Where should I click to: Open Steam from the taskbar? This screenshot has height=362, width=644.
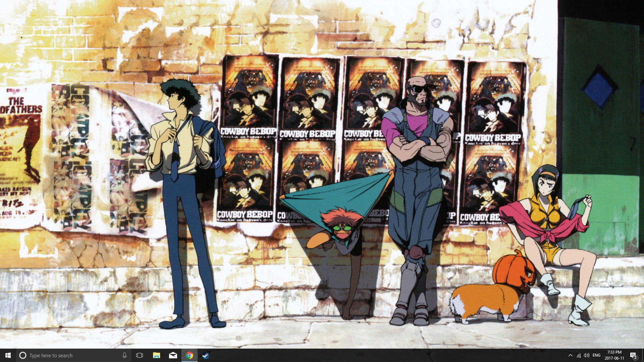(x=206, y=355)
